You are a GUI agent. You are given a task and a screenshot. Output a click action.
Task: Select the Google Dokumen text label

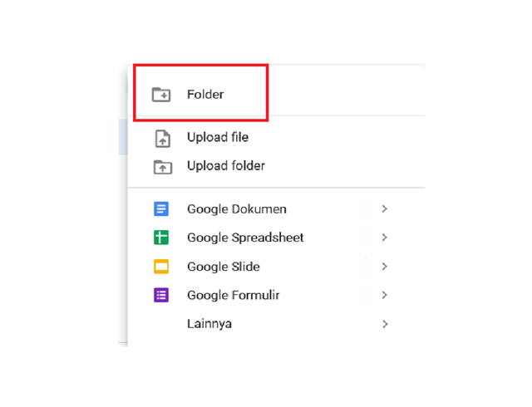(237, 209)
